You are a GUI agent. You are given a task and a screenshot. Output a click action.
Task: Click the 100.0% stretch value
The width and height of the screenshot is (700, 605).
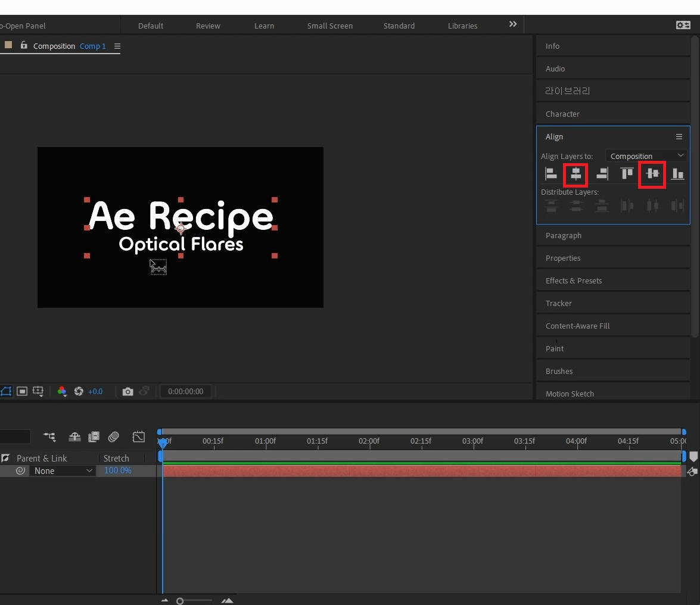118,470
